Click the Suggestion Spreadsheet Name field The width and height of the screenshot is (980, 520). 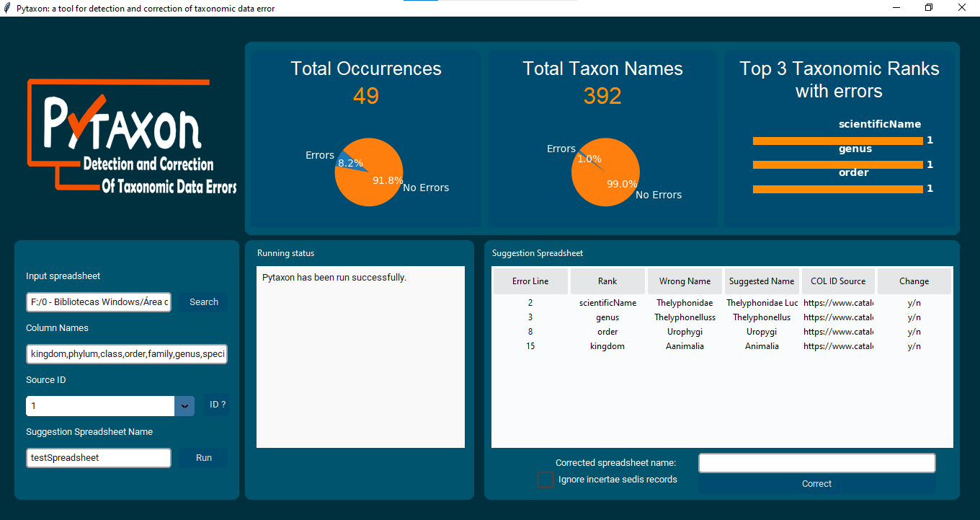(99, 458)
